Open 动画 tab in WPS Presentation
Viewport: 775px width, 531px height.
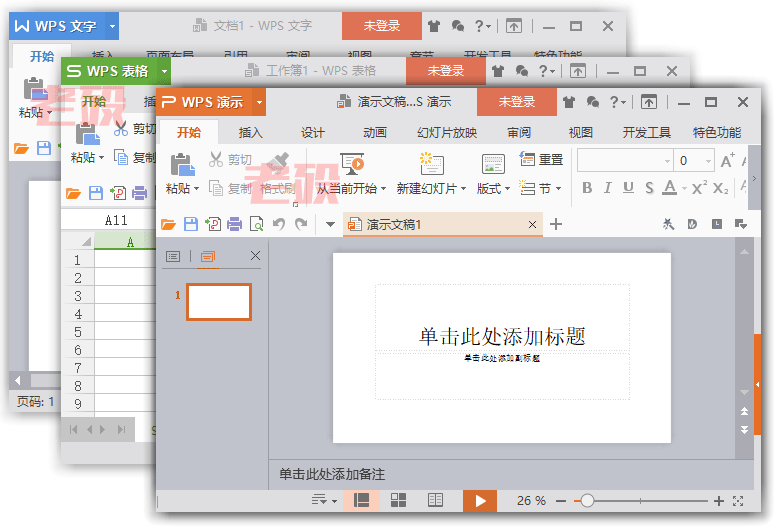pyautogui.click(x=375, y=133)
